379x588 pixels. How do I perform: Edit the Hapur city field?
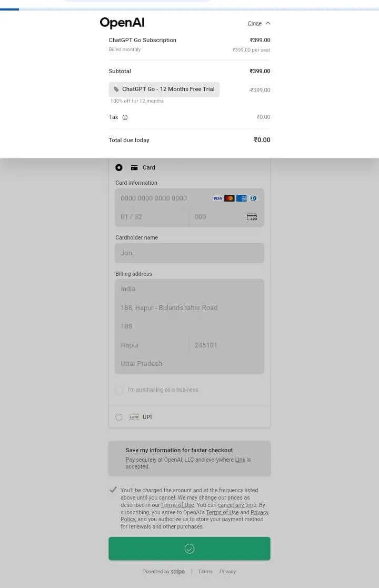click(x=152, y=345)
